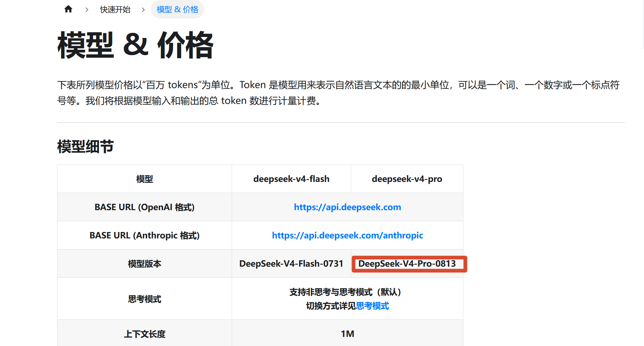Image resolution: width=644 pixels, height=346 pixels.
Task: Select the deepseek-v4-pro column header
Action: click(407, 179)
